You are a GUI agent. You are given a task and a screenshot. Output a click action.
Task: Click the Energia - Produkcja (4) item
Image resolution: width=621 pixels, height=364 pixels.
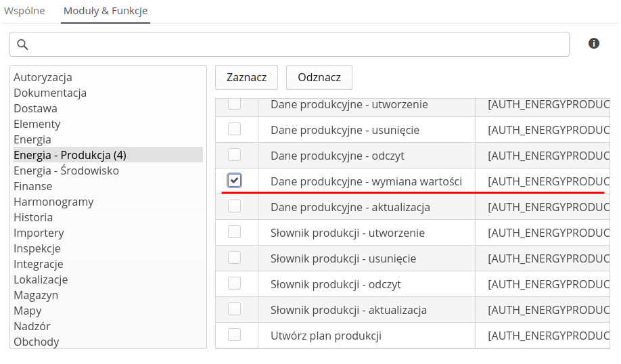coord(70,155)
